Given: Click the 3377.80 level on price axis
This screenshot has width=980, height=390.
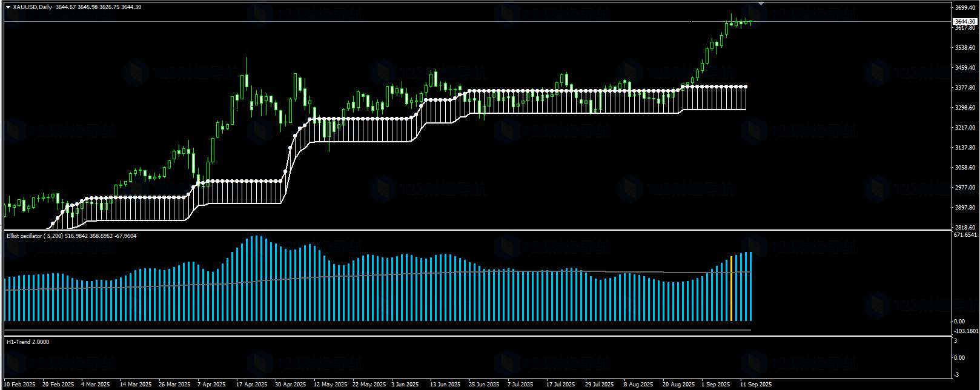Looking at the screenshot, I should [x=965, y=88].
